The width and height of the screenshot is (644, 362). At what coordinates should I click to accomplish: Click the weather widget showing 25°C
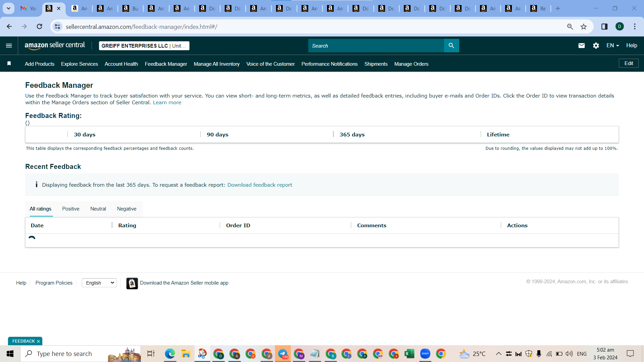[472, 354]
